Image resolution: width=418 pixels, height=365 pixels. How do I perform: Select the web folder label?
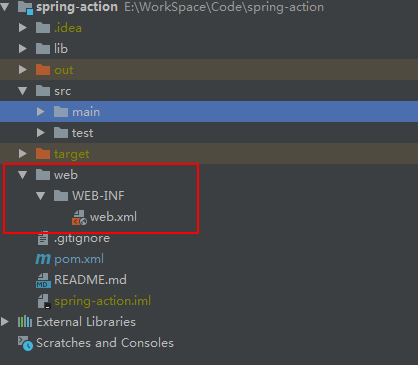tap(66, 175)
